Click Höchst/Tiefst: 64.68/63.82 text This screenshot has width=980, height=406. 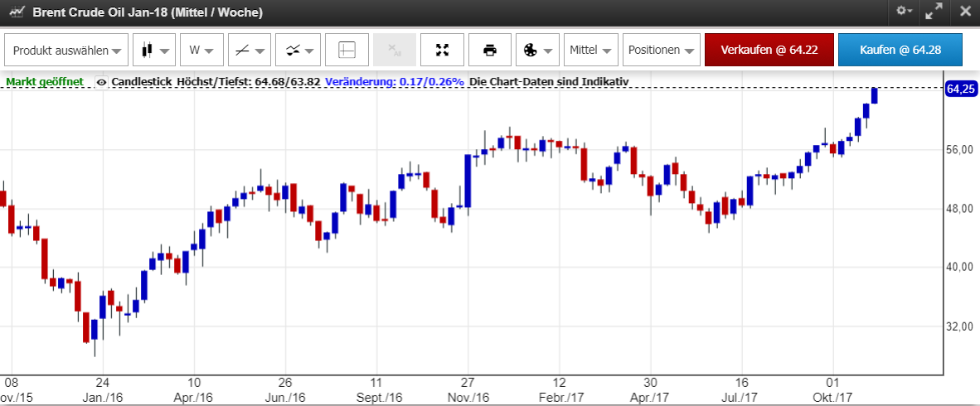point(250,82)
